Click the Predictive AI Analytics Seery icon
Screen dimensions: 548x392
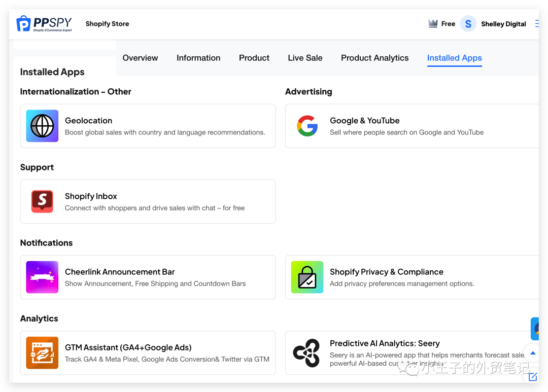pos(306,353)
